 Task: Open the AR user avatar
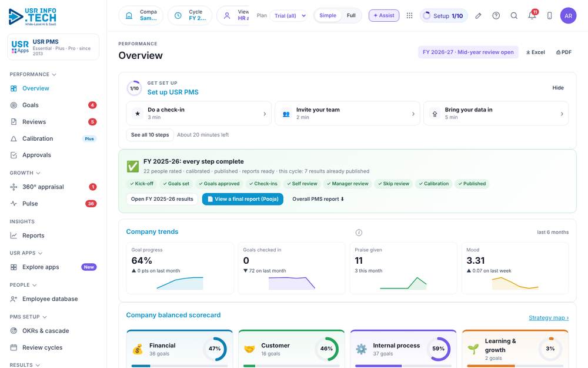pos(568,15)
